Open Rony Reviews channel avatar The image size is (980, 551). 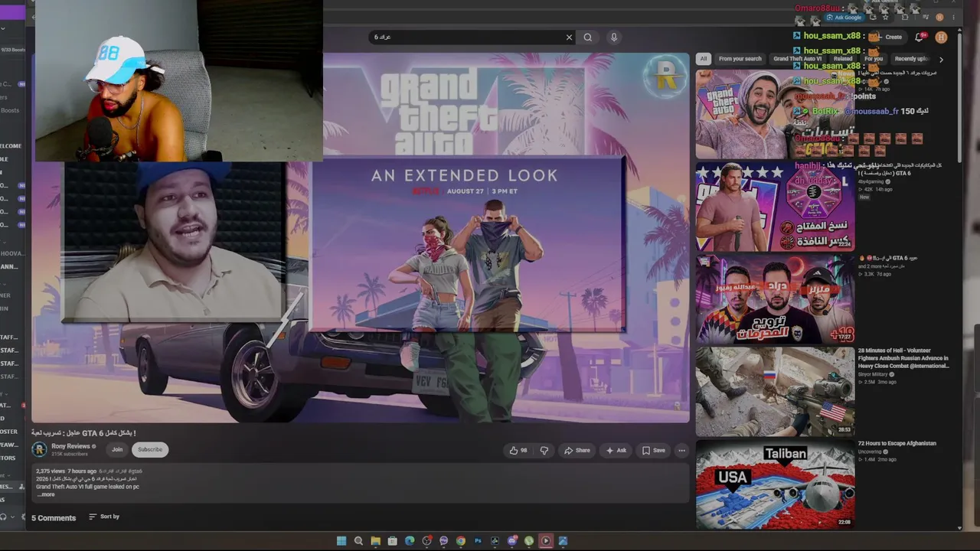(x=39, y=449)
